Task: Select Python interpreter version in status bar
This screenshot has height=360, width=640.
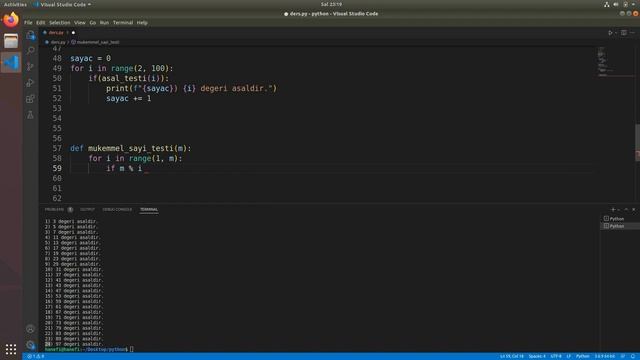Action: (x=604, y=356)
